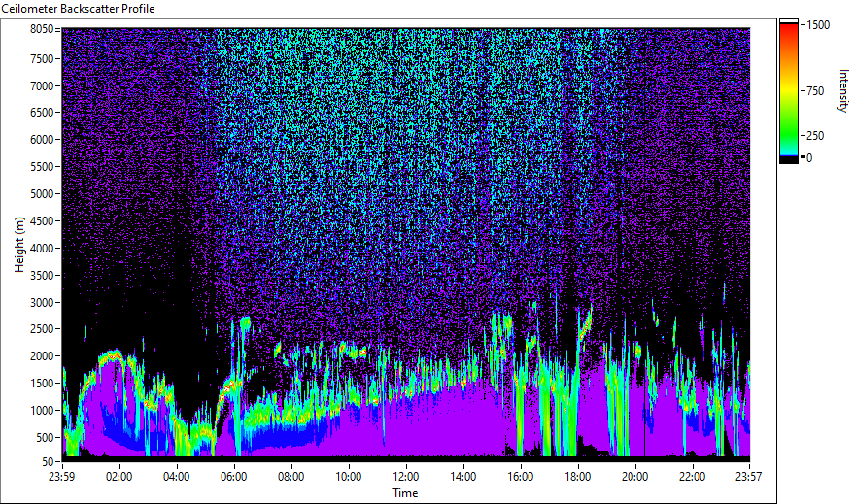Image resolution: width=853 pixels, height=504 pixels.
Task: Click the 04:00 time tick label
Action: 176,477
